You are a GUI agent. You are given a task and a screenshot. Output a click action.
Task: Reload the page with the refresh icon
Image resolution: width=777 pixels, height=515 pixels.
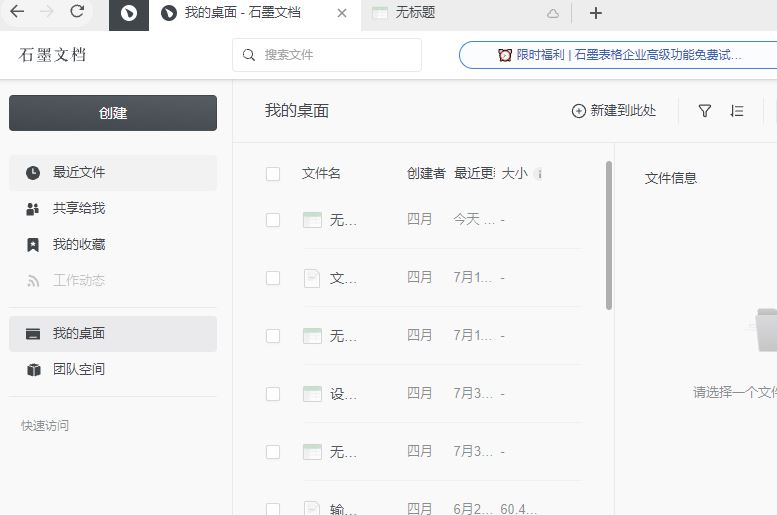[x=77, y=11]
